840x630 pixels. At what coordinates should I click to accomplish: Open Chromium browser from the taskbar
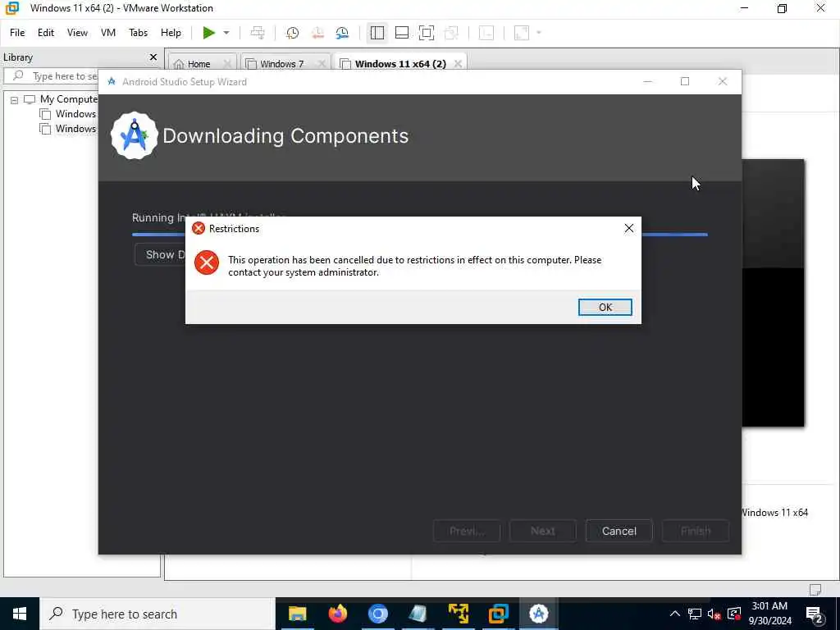(377, 614)
